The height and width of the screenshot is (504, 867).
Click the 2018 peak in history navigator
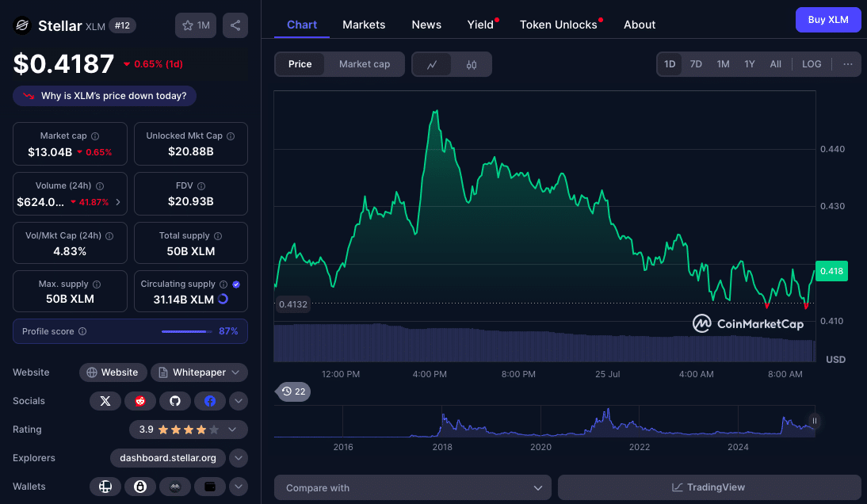(x=442, y=415)
